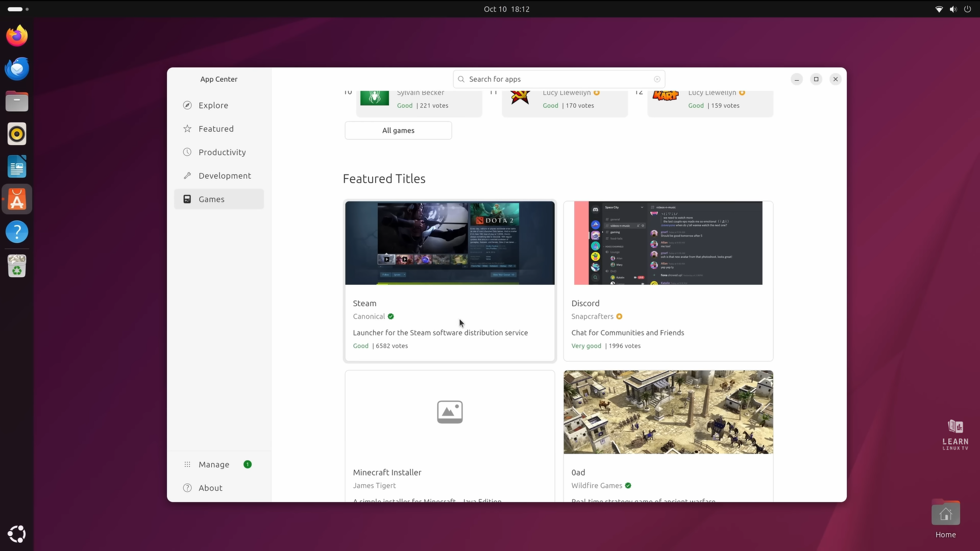Click the Minecraft Installer placeholder image

(450, 412)
